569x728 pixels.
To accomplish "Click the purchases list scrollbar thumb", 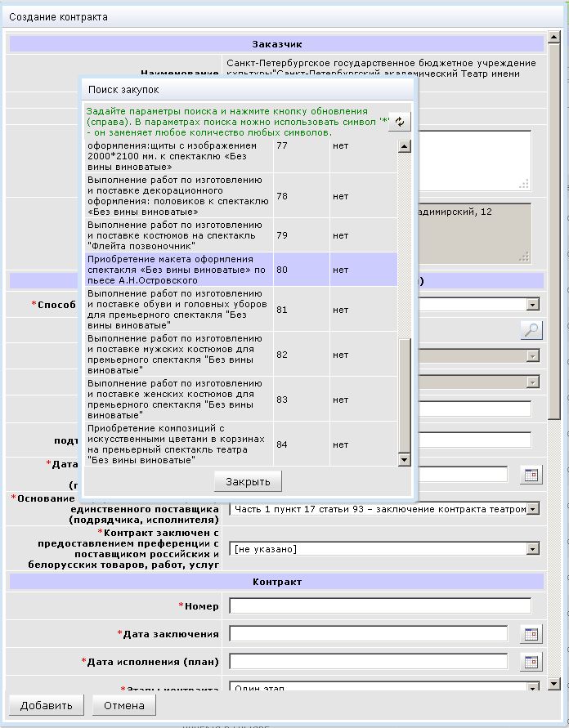I will tap(405, 395).
